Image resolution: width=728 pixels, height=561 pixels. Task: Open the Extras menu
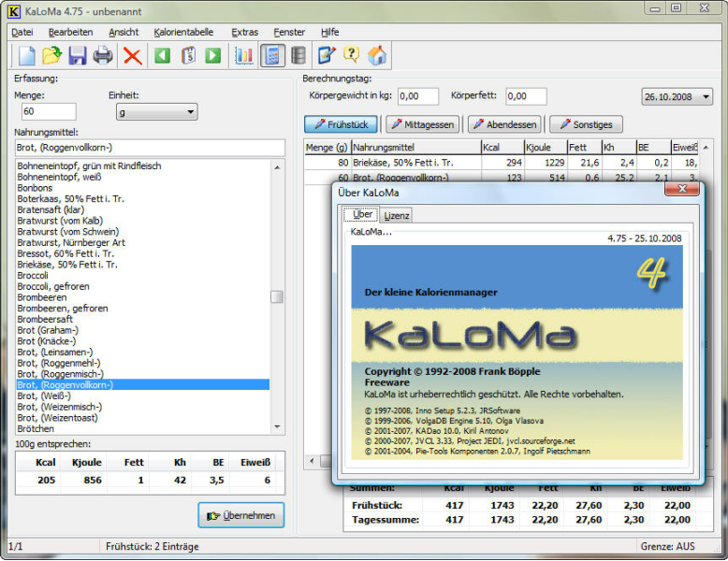[244, 32]
